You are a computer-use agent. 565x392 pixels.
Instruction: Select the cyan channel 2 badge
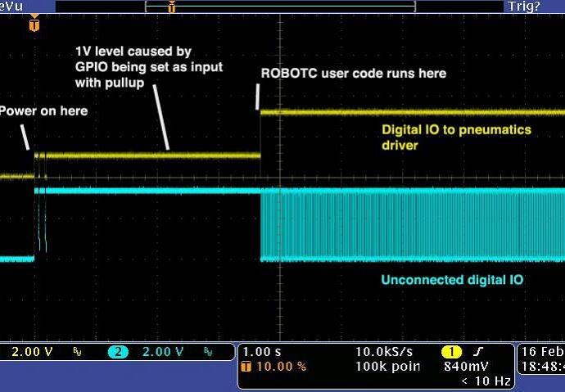(x=118, y=352)
